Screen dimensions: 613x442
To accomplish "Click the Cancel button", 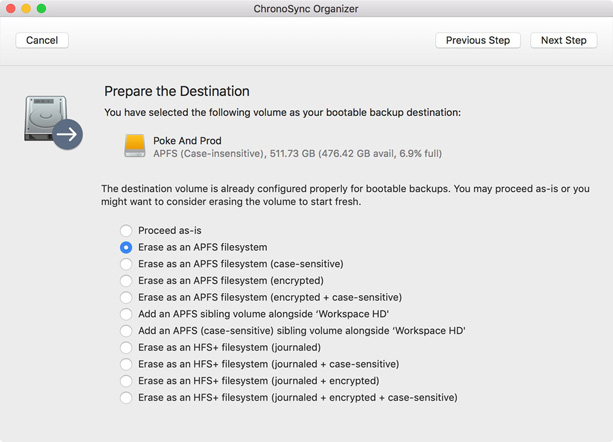I will (x=42, y=40).
